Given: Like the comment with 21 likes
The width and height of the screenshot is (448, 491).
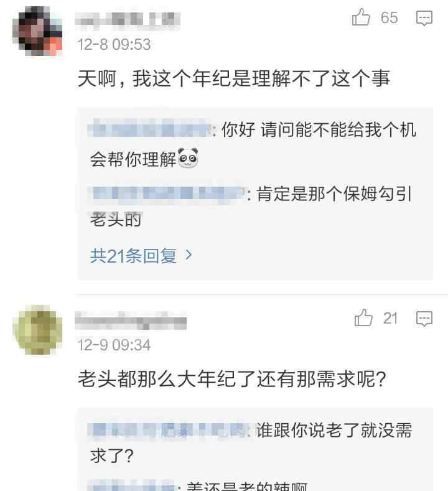Looking at the screenshot, I should 363,317.
